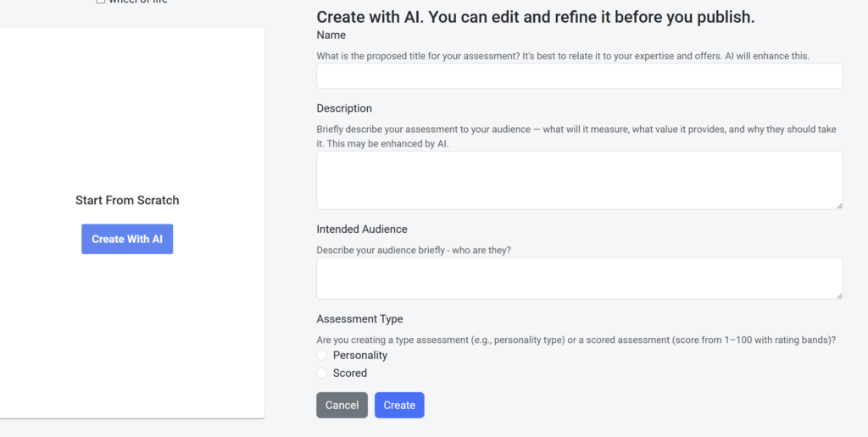The height and width of the screenshot is (437, 868).
Task: Click the 'Are you creating a type assessment' hint
Action: [576, 340]
